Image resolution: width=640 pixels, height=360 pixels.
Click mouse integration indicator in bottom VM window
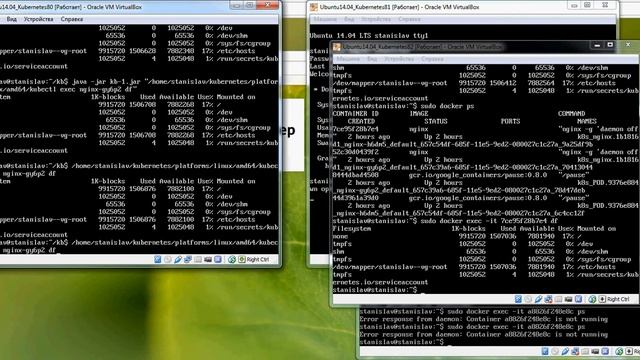[x=619, y=351]
